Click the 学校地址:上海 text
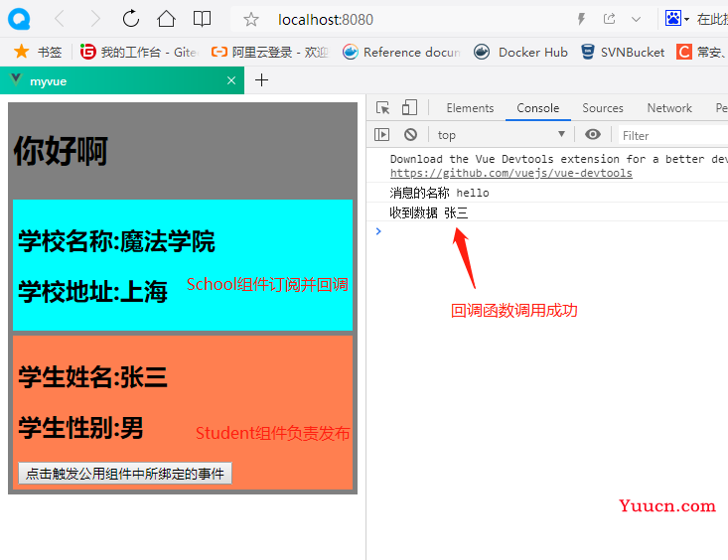This screenshot has height=560, width=728. point(92,292)
